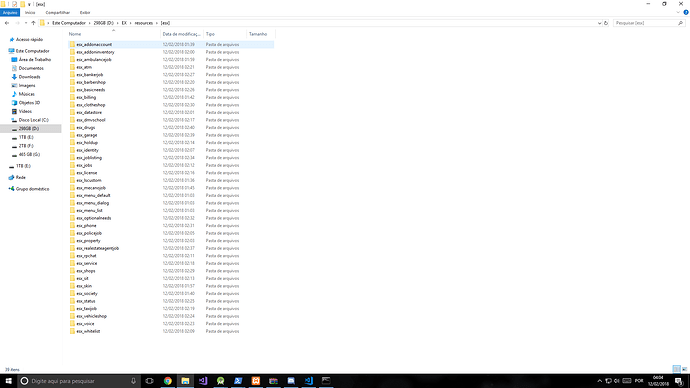
Task: Select the 465 GB (G:) drive
Action: 29,154
